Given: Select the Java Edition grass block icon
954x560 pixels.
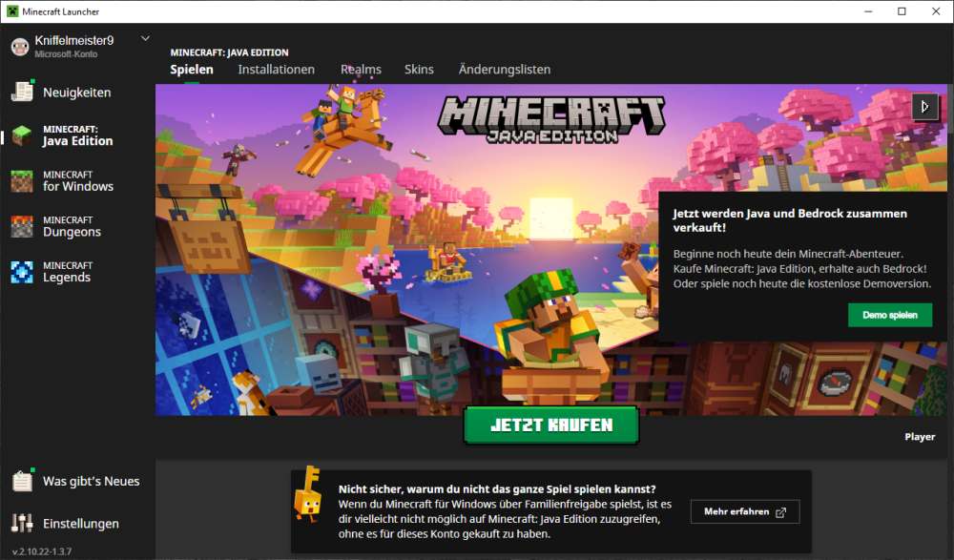Looking at the screenshot, I should (x=22, y=135).
